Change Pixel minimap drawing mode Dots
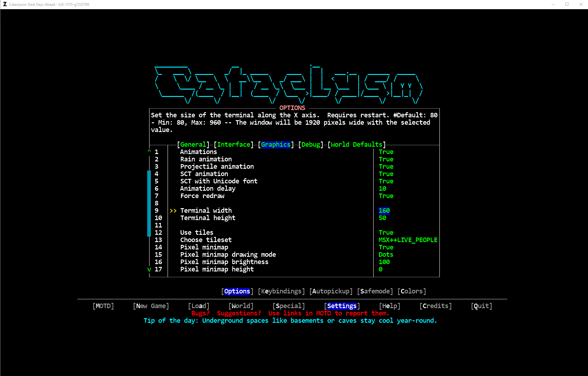Screen dimensions: 588x376 pyautogui.click(x=386, y=255)
